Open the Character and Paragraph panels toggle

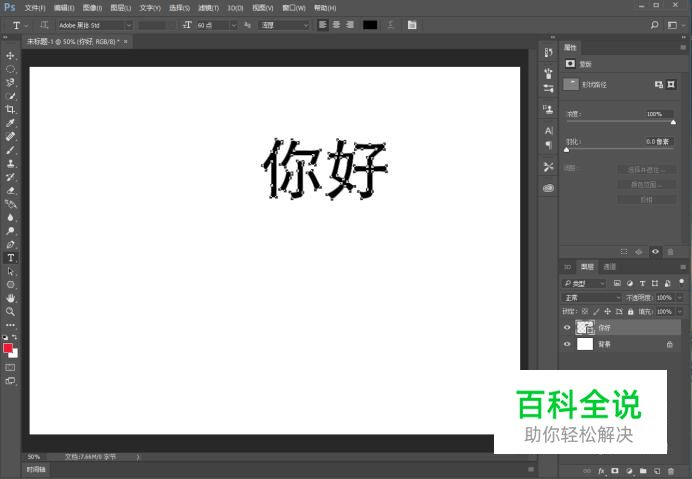coord(412,25)
